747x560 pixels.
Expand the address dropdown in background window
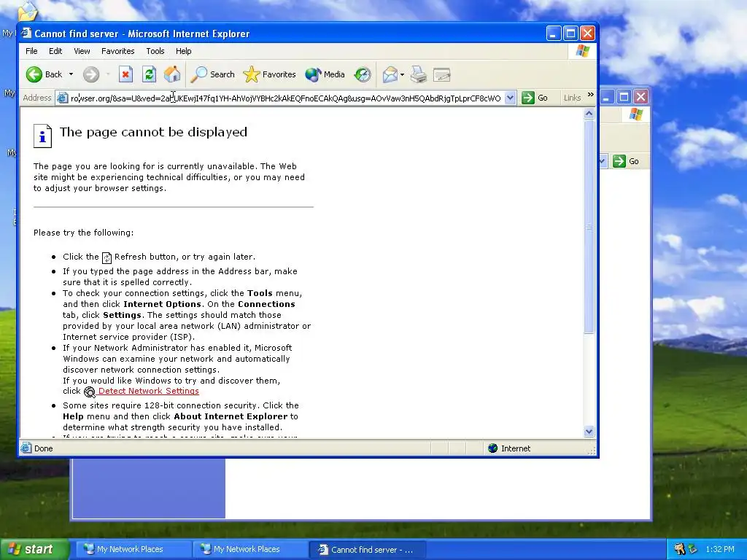[603, 161]
